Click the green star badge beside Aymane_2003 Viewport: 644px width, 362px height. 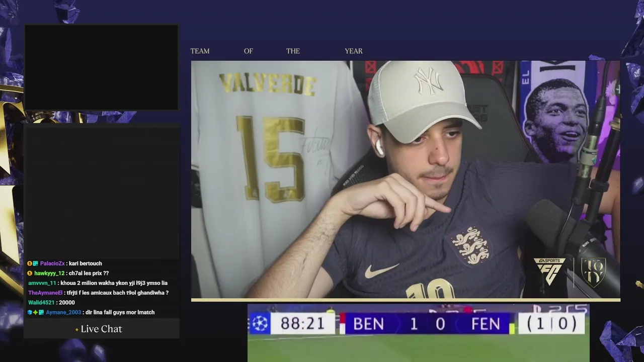[35, 312]
